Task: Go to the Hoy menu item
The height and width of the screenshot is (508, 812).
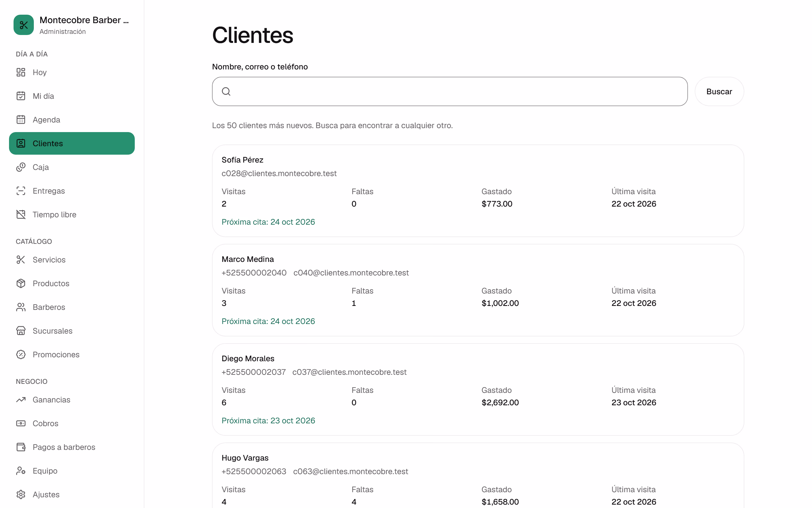Action: pos(72,72)
